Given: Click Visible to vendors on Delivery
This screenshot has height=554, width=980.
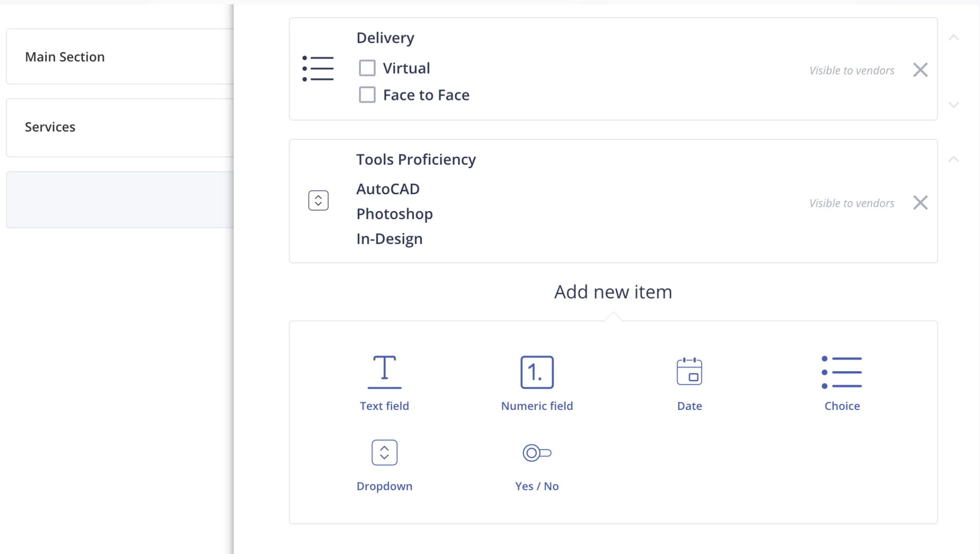Looking at the screenshot, I should [852, 71].
